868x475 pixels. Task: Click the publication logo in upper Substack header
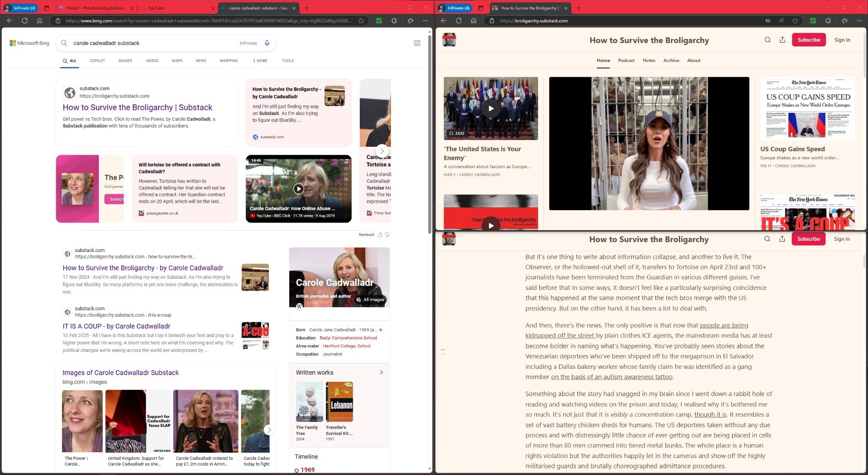point(449,40)
